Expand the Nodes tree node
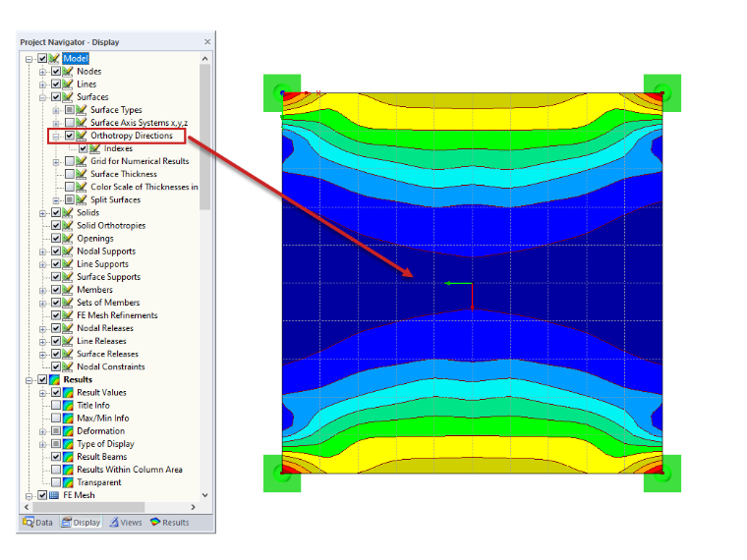747x560 pixels. pyautogui.click(x=42, y=72)
